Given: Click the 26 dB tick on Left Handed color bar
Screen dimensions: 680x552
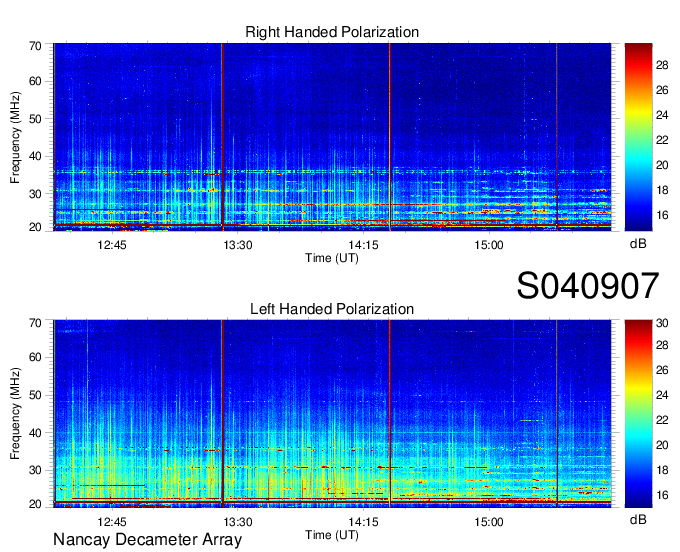Looking at the screenshot, I should coord(662,370).
